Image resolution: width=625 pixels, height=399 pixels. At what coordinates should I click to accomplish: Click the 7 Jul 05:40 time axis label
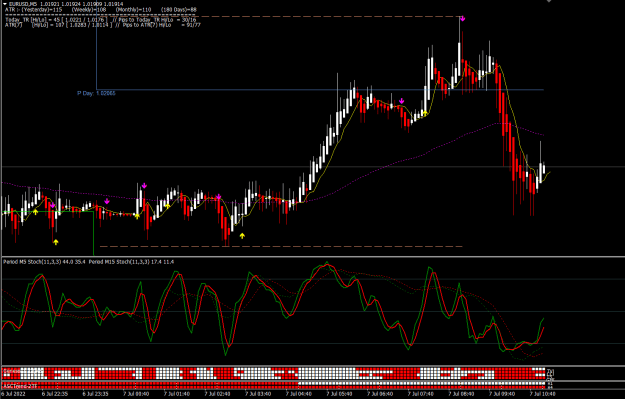(339, 394)
